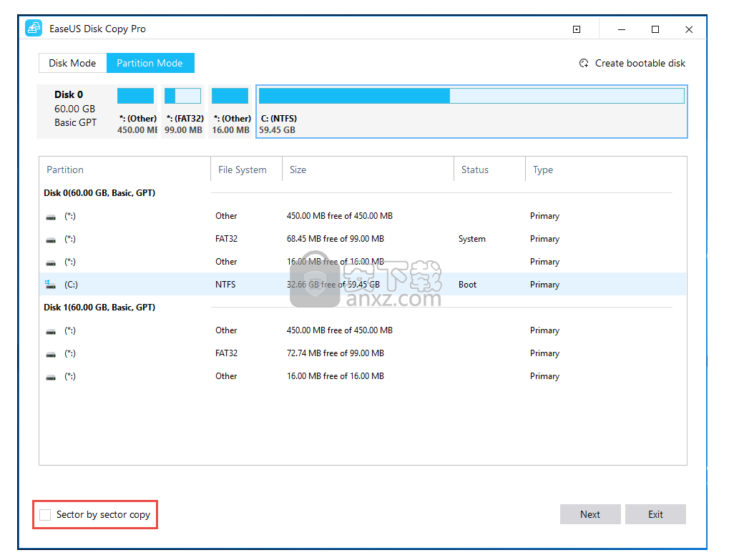This screenshot has height=560, width=734.
Task: Click drive icon of Disk 1 450.00 MB partition
Action: tap(51, 332)
